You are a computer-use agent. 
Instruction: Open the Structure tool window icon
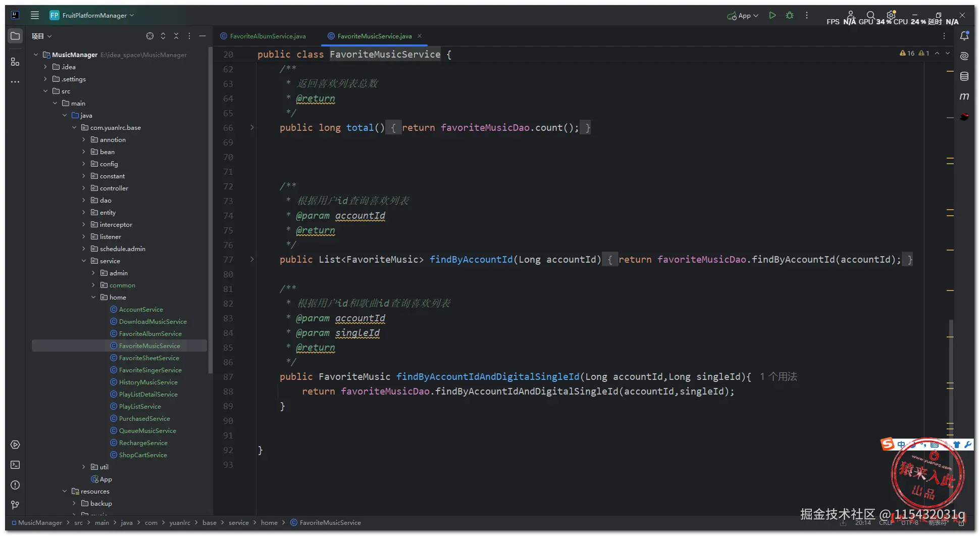pyautogui.click(x=15, y=62)
